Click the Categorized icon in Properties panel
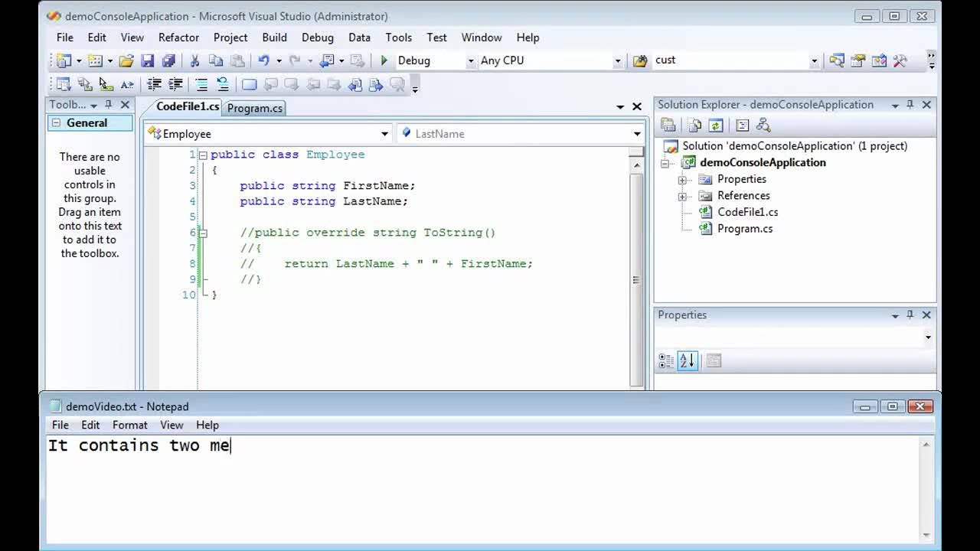The height and width of the screenshot is (551, 980). coord(666,360)
